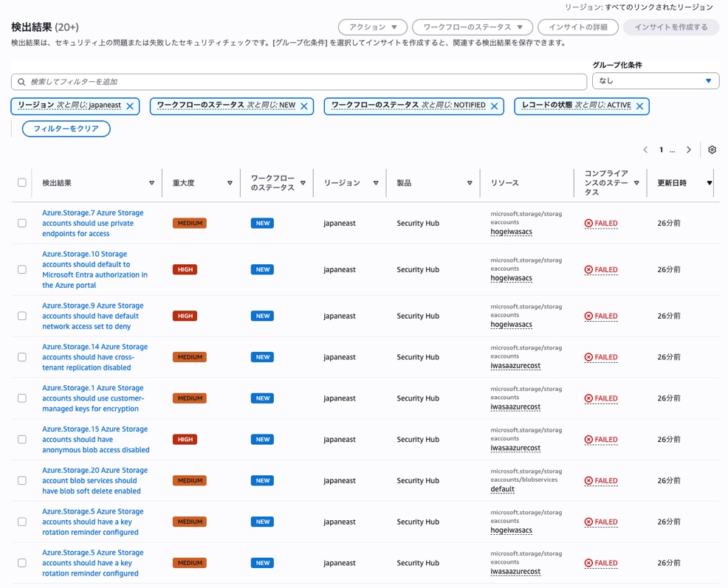
Task: Toggle the select-all checkbox in header
Action: tap(22, 182)
